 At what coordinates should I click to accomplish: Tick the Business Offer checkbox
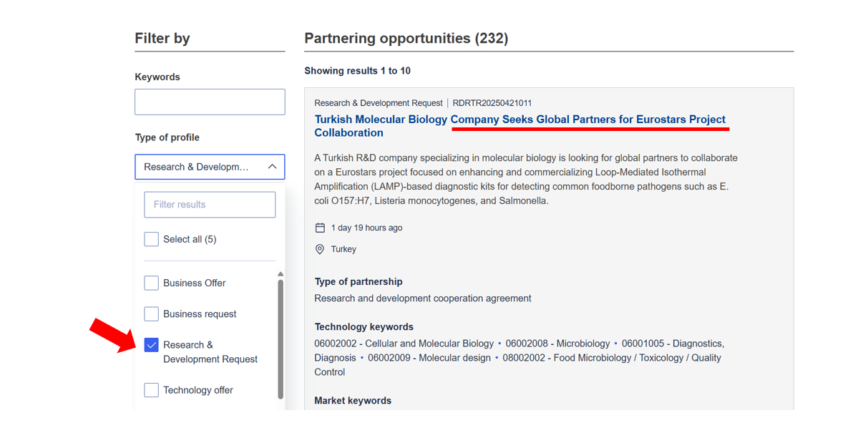(x=151, y=283)
